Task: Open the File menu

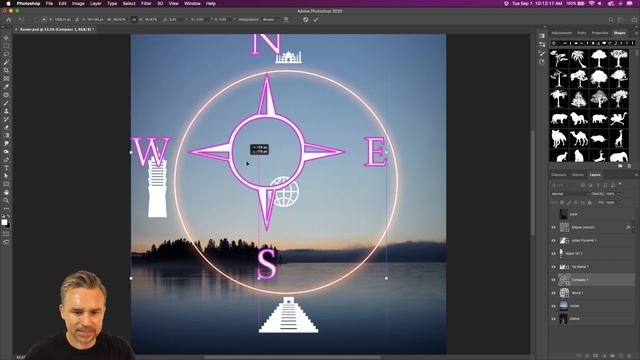Action: pos(49,3)
